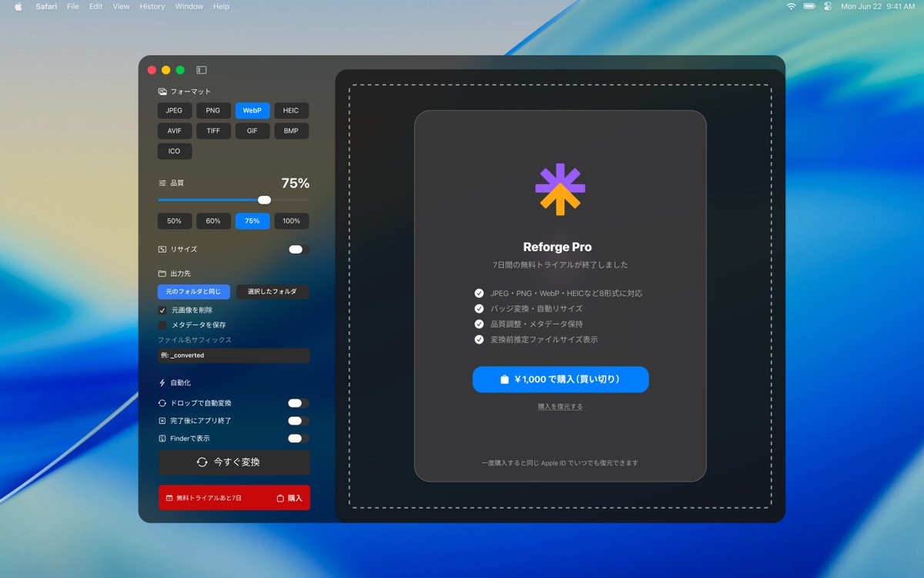This screenshot has width=924, height=578.
Task: Enable ドロップで自動変換 switch
Action: 299,403
